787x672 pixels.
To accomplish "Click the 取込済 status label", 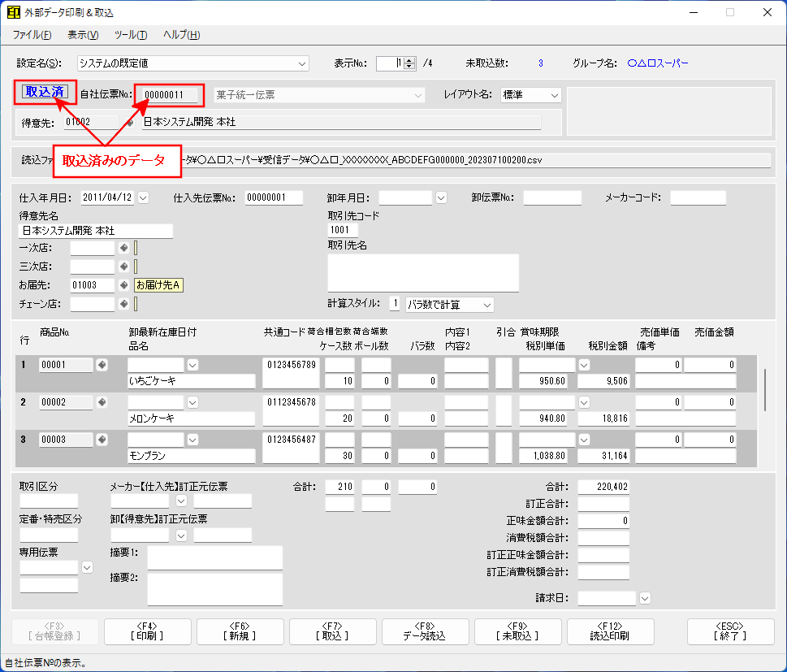I will pos(45,91).
